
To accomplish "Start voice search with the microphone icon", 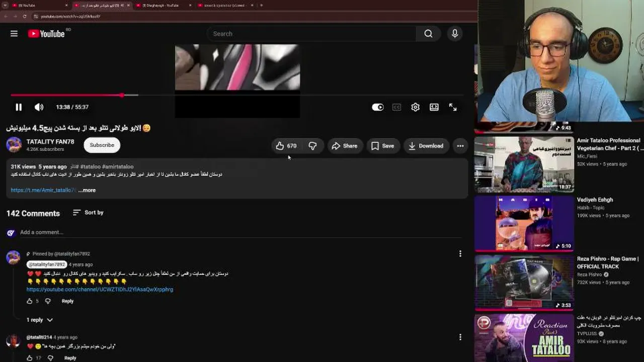I will (455, 34).
